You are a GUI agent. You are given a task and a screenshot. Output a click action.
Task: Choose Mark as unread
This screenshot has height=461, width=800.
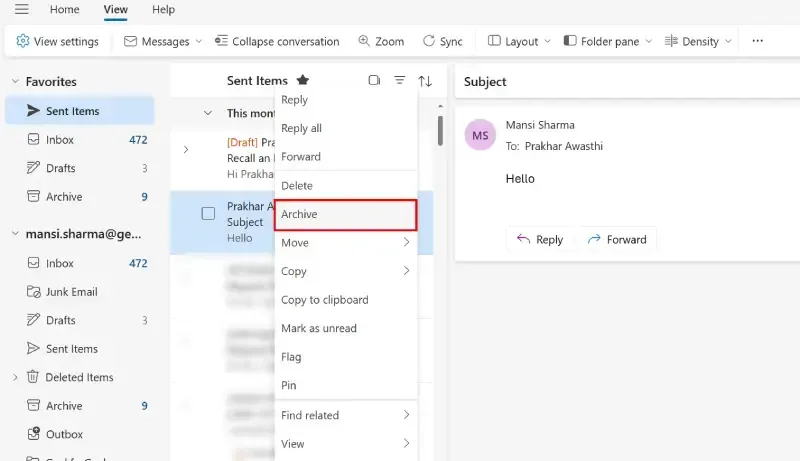[345, 328]
